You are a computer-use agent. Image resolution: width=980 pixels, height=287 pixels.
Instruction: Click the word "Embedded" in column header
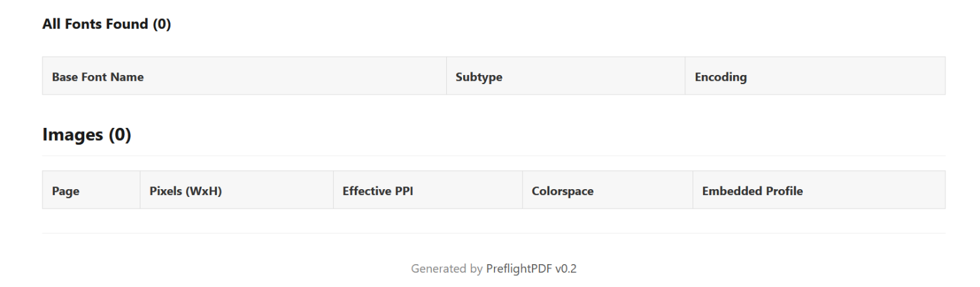point(730,191)
